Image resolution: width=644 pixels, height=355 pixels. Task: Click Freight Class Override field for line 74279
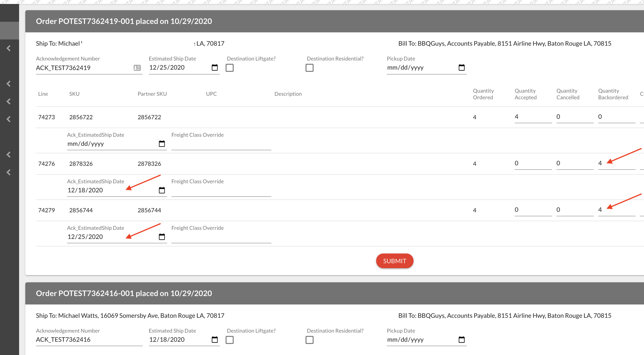pyautogui.click(x=221, y=237)
